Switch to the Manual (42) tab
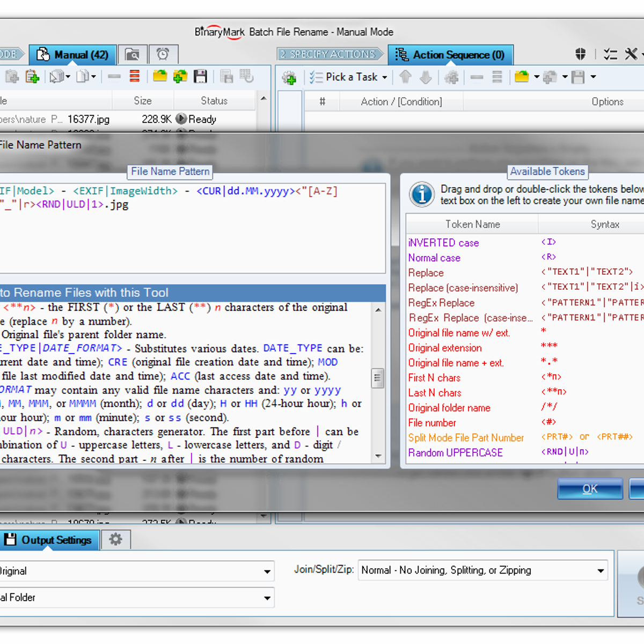The width and height of the screenshot is (644, 644). [x=72, y=55]
